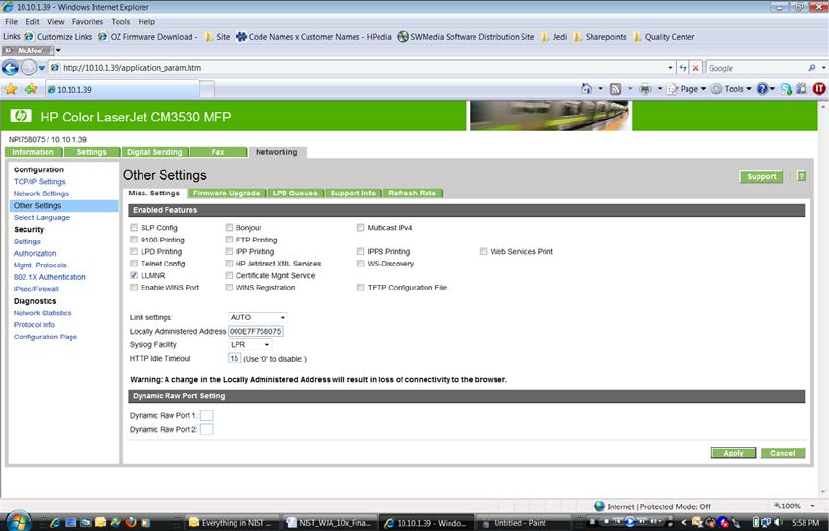Switch to the Information tab
Viewport: 829px width, 531px height.
tap(33, 152)
